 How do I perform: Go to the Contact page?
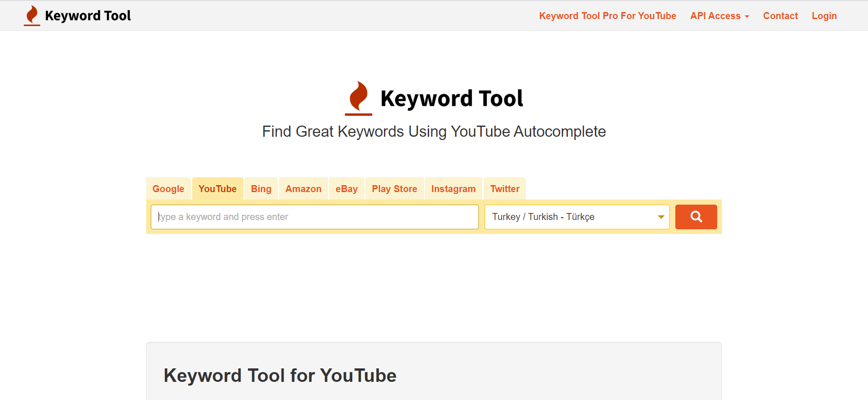781,16
